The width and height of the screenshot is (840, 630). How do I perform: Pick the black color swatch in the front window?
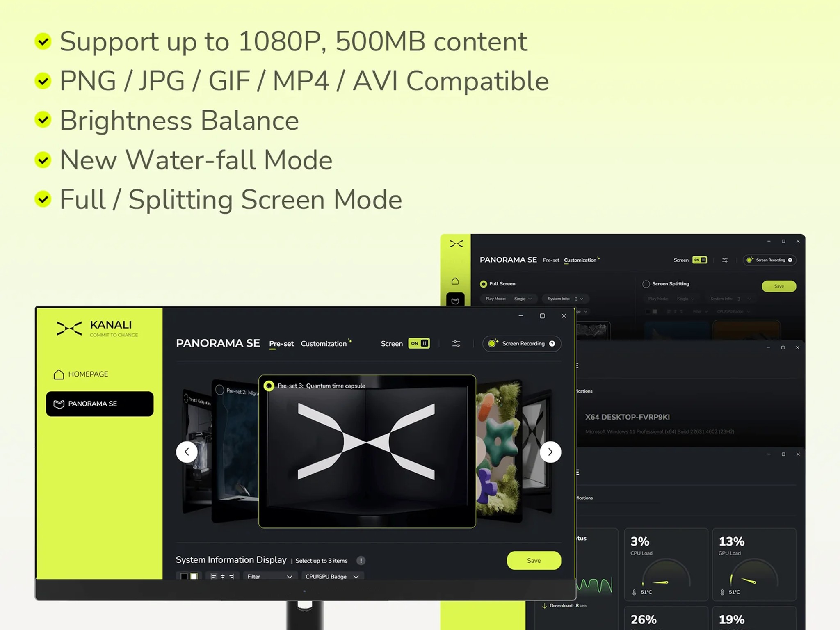[x=184, y=576]
